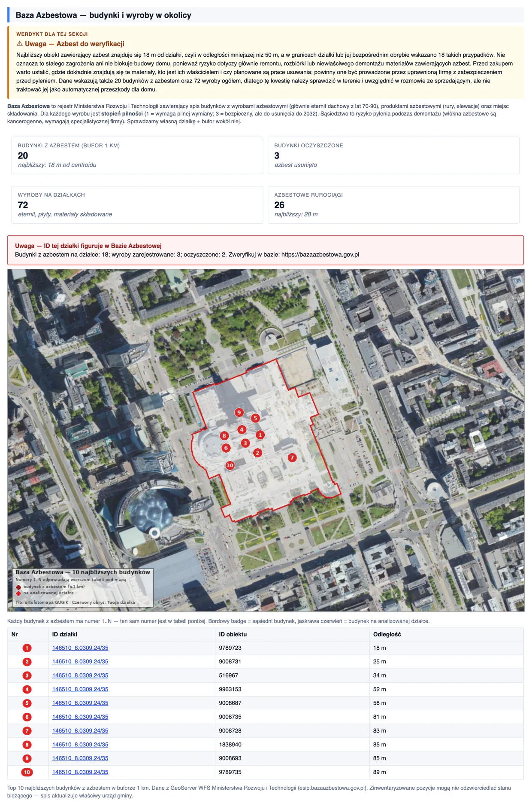Viewport: 532px width, 806px height.
Task: Click the map legend title 'Baza Azbestowa — 10 najbliższych'
Action: pyautogui.click(x=83, y=572)
